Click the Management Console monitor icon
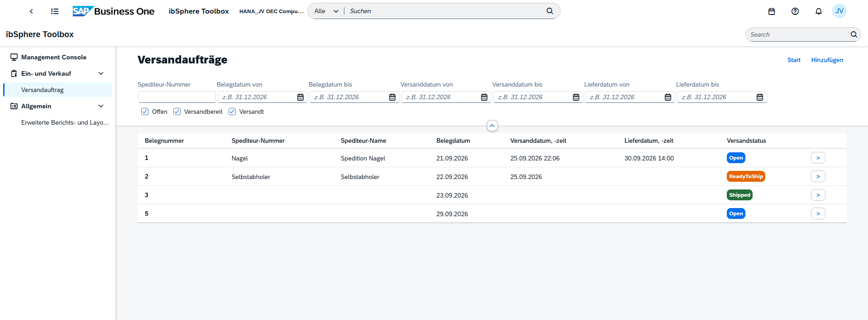868x320 pixels. (x=14, y=57)
